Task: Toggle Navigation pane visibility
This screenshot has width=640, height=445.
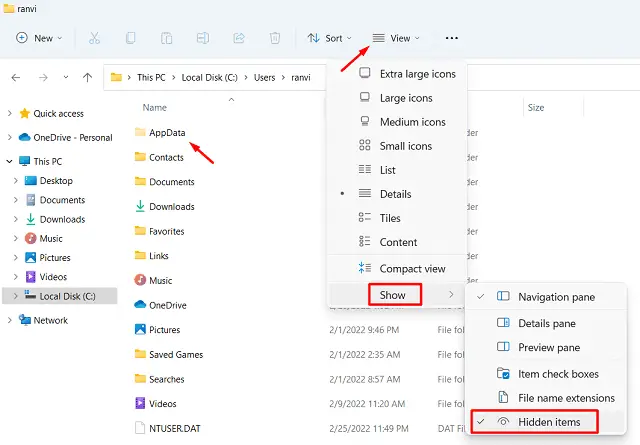Action: [x=546, y=297]
